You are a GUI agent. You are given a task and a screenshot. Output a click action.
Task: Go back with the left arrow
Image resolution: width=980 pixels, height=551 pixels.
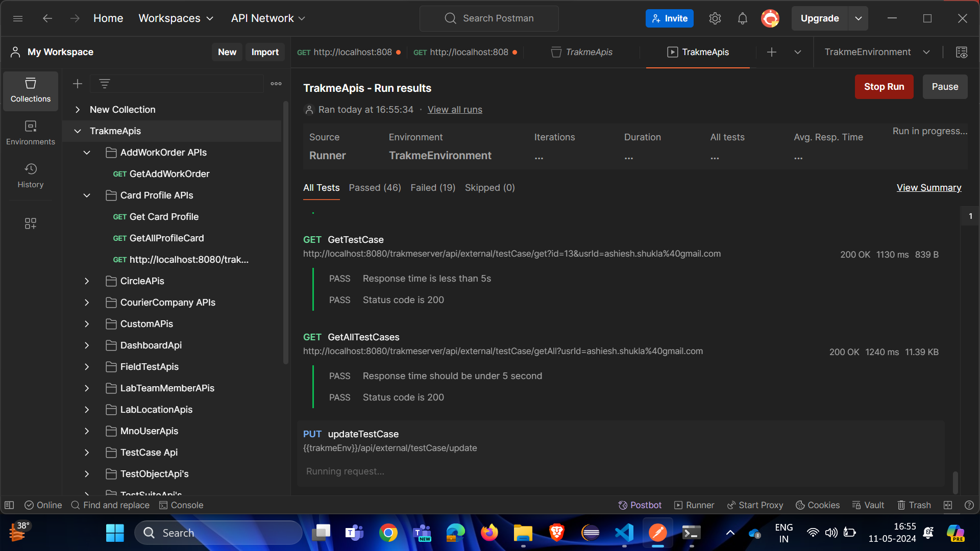(x=47, y=18)
